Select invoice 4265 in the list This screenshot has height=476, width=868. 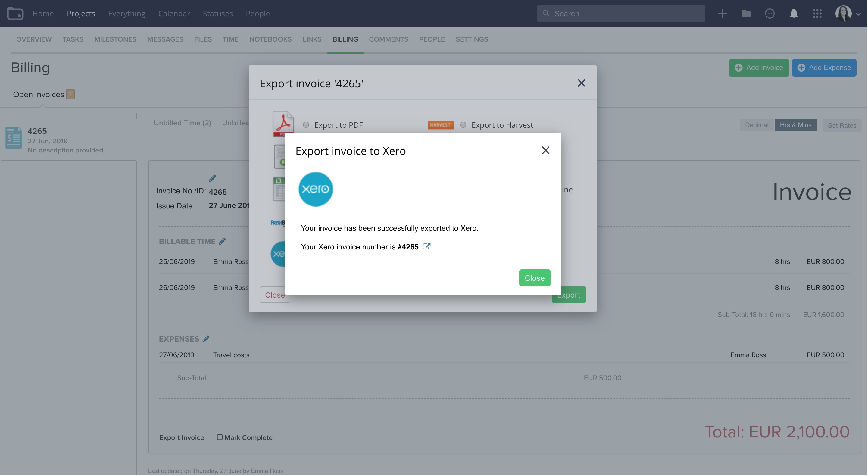point(68,140)
